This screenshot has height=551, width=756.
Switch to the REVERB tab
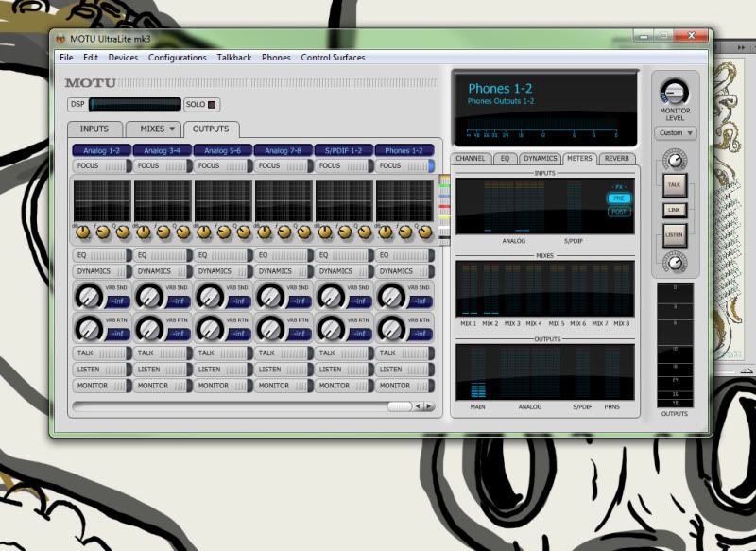coord(617,159)
